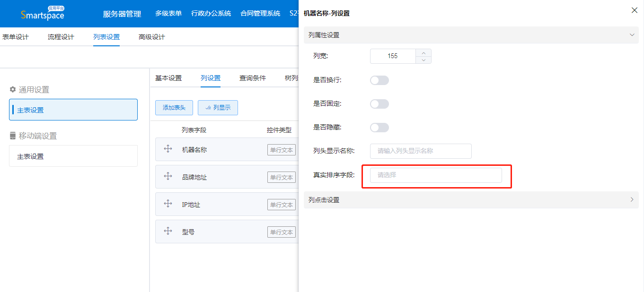Increase 列宽 value with up arrow
This screenshot has width=644, height=292.
point(423,52)
